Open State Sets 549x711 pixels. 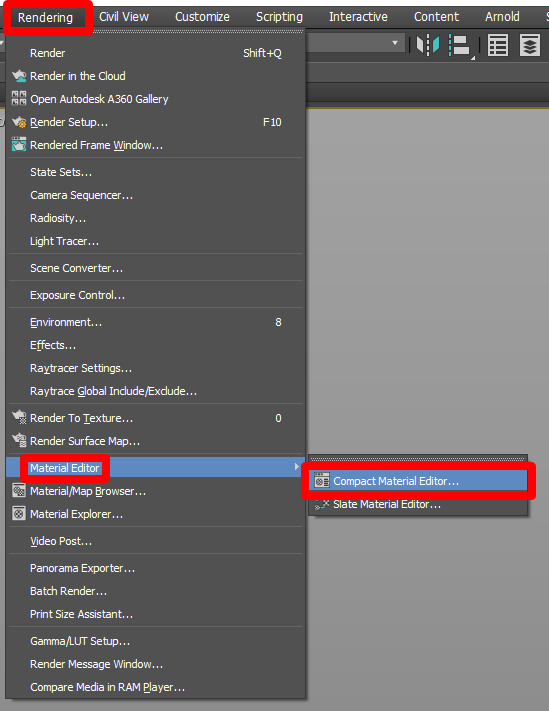[x=155, y=172]
